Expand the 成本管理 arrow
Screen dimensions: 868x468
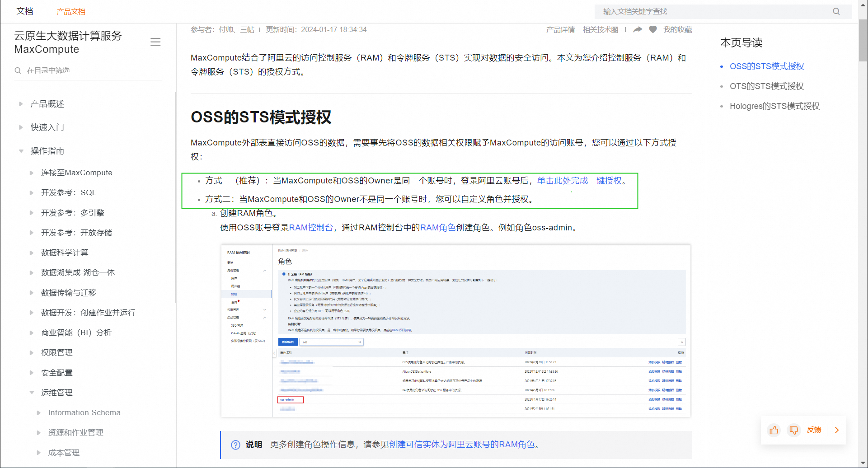[39, 453]
